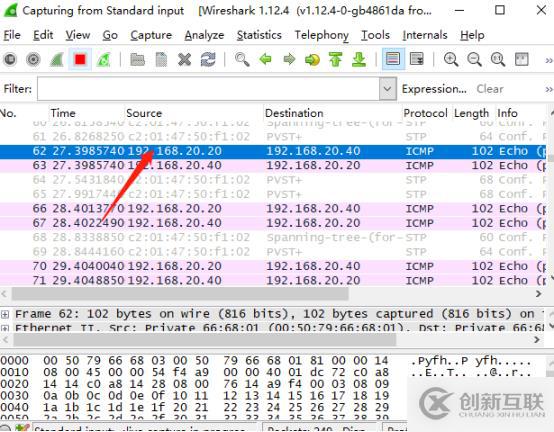Stop the running live capture
Viewport: 554px width, 432px height.
click(80, 59)
